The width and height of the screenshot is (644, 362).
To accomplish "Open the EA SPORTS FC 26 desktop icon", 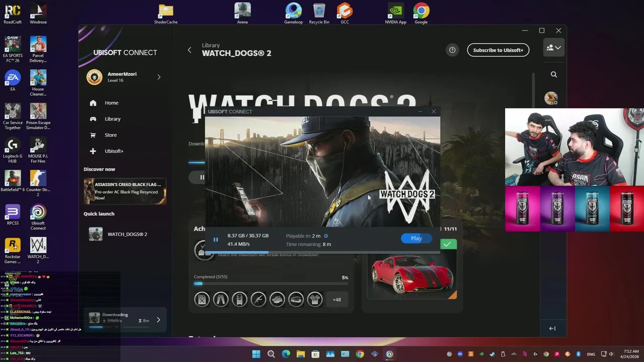I will (x=13, y=49).
